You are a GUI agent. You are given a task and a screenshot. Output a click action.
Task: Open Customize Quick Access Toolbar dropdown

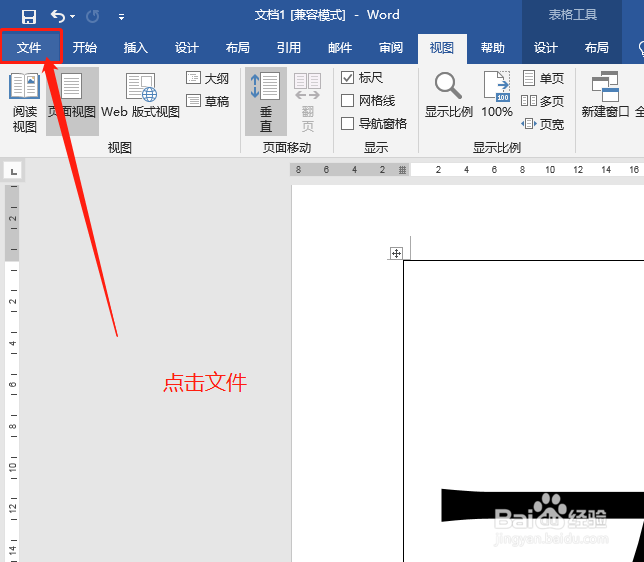121,17
